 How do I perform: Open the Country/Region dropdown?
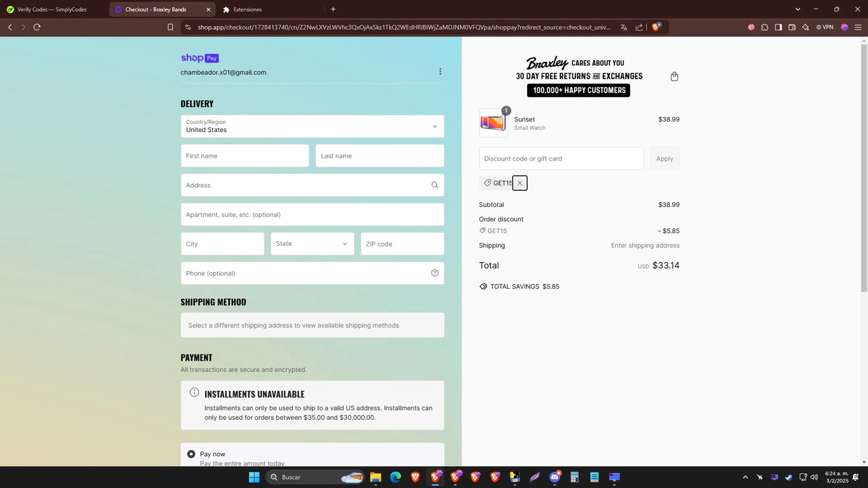pyautogui.click(x=312, y=126)
